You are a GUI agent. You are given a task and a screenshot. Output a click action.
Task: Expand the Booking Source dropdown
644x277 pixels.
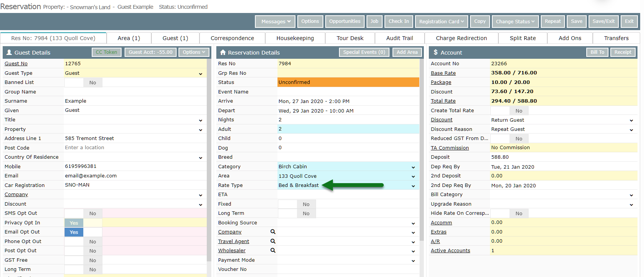point(413,223)
